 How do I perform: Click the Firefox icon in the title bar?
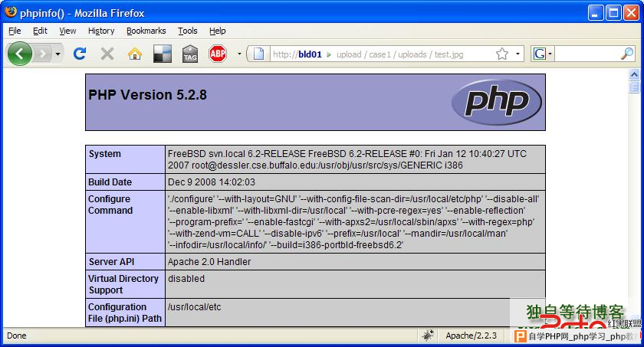pos(10,12)
